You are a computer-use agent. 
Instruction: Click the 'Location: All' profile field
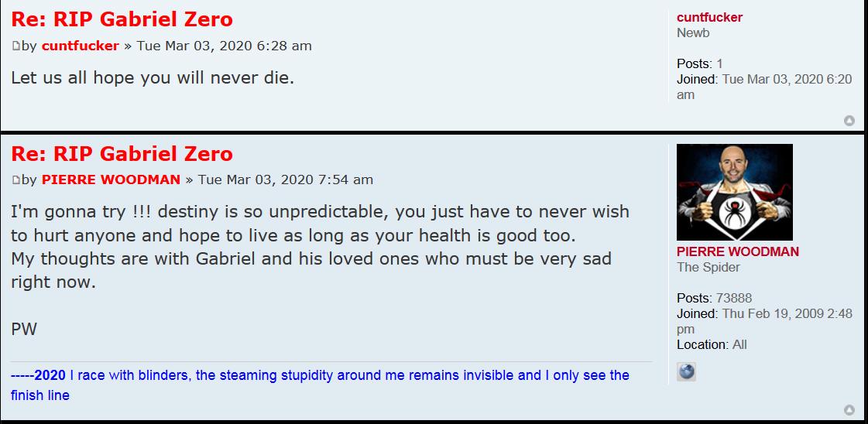point(712,344)
